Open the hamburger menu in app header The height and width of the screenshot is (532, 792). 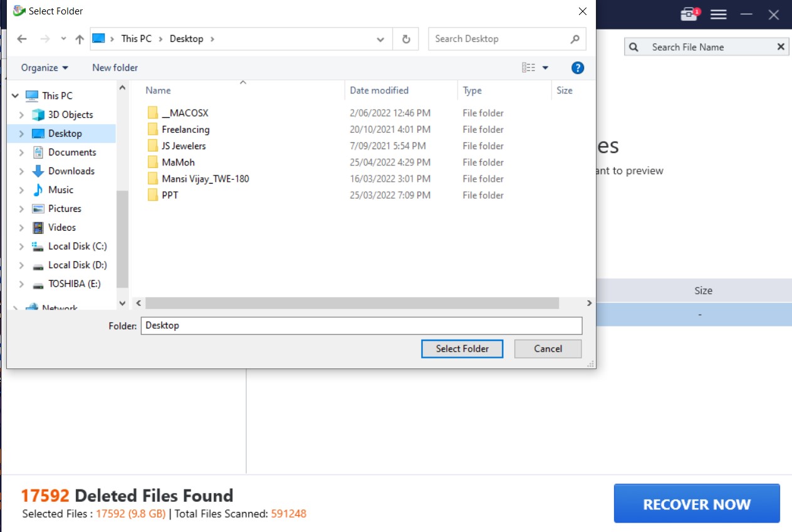pyautogui.click(x=719, y=14)
